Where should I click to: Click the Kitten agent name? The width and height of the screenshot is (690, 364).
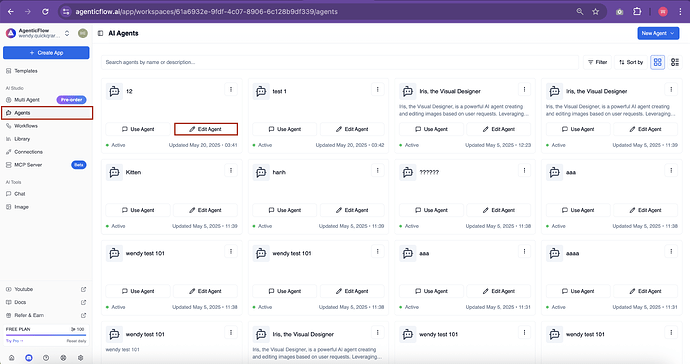[133, 173]
